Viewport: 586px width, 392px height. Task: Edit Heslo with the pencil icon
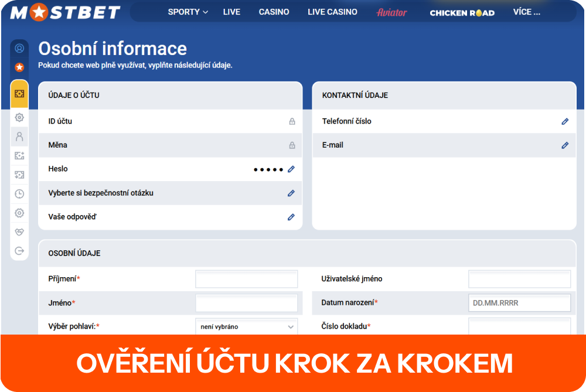pos(291,169)
